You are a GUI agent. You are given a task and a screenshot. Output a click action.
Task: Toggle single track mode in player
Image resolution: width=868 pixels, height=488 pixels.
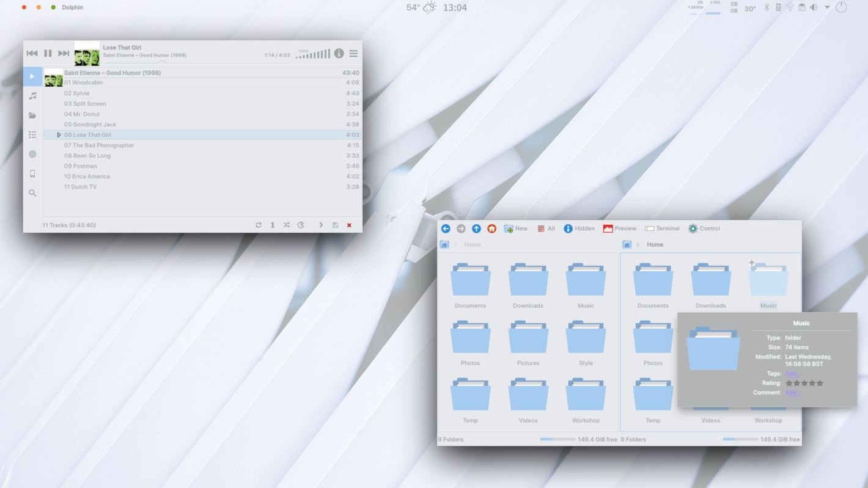(x=273, y=225)
